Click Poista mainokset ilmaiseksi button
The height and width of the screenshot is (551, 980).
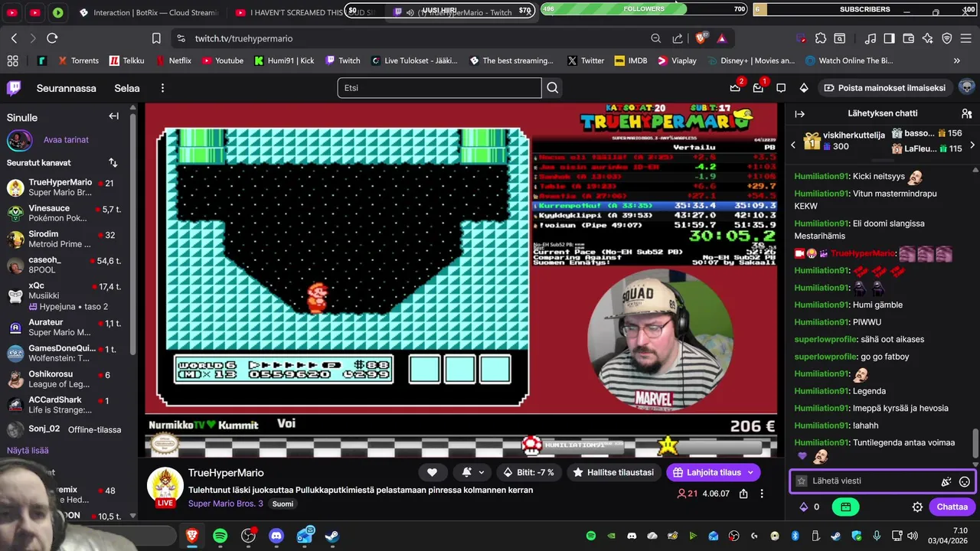[x=885, y=88]
